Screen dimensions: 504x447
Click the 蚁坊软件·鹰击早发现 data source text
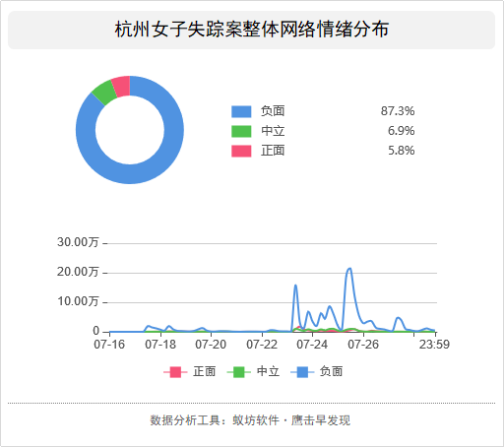[x=291, y=420]
